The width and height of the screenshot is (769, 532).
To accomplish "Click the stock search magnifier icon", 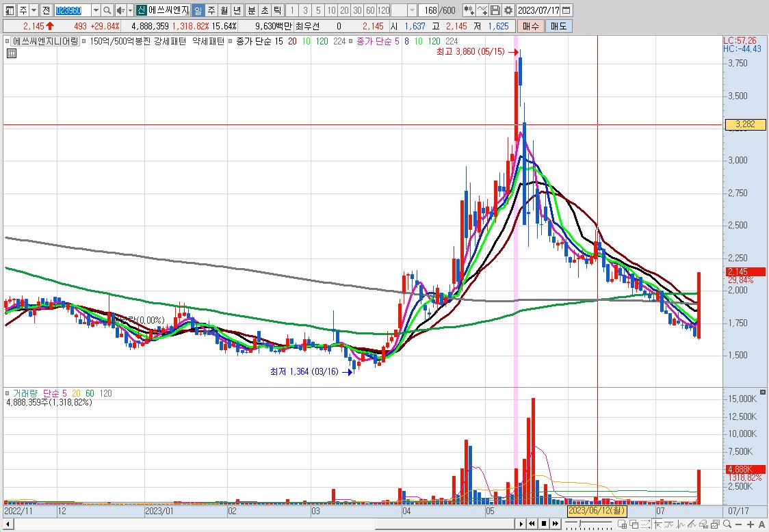I will (x=107, y=10).
